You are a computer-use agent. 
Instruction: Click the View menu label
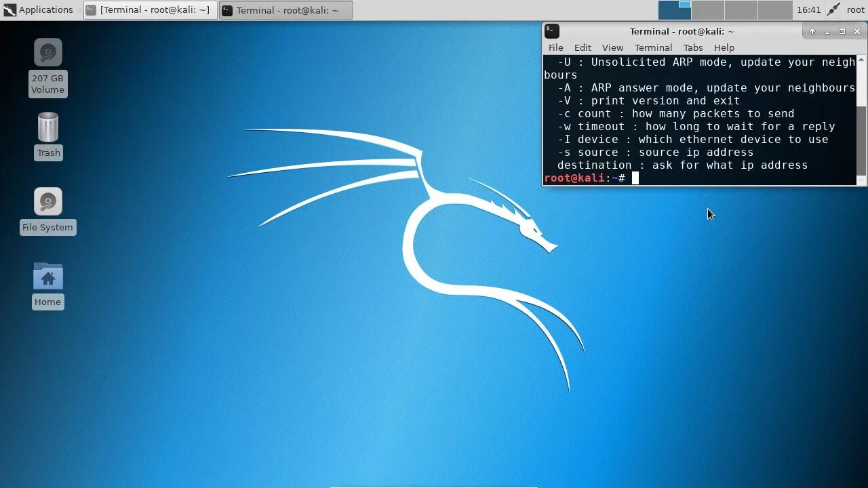612,47
